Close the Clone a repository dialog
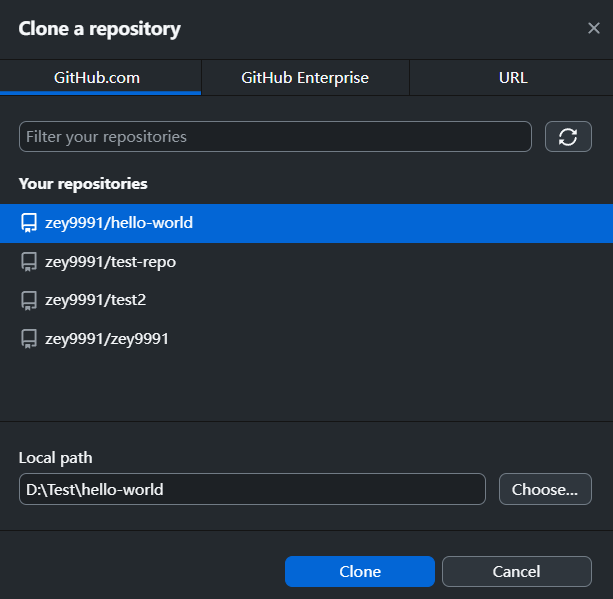Viewport: 613px width, 599px height. (x=593, y=28)
